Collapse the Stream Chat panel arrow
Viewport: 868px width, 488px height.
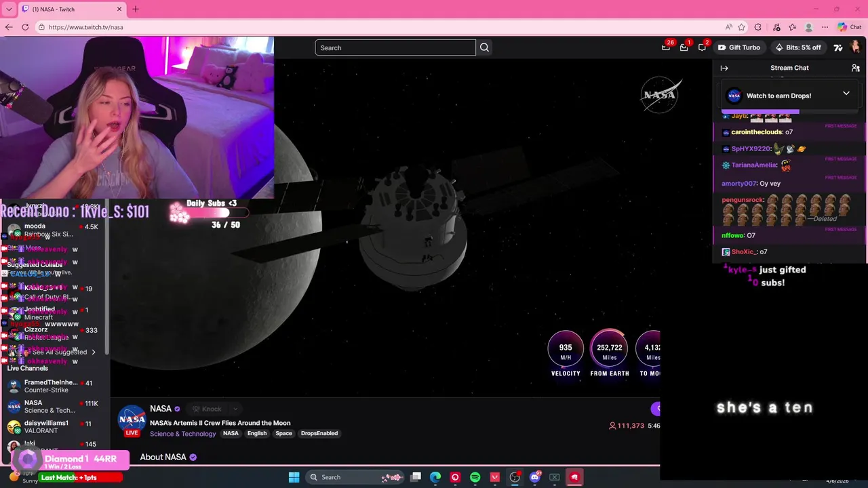724,68
